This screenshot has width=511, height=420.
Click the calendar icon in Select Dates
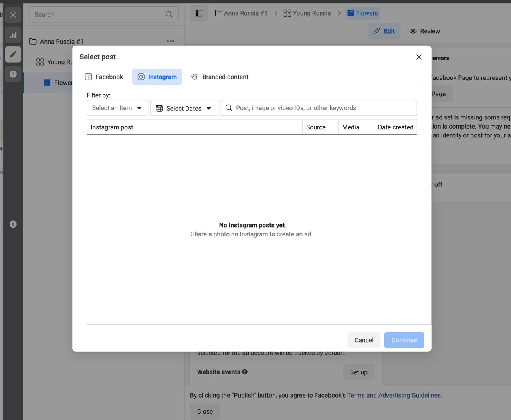[159, 108]
